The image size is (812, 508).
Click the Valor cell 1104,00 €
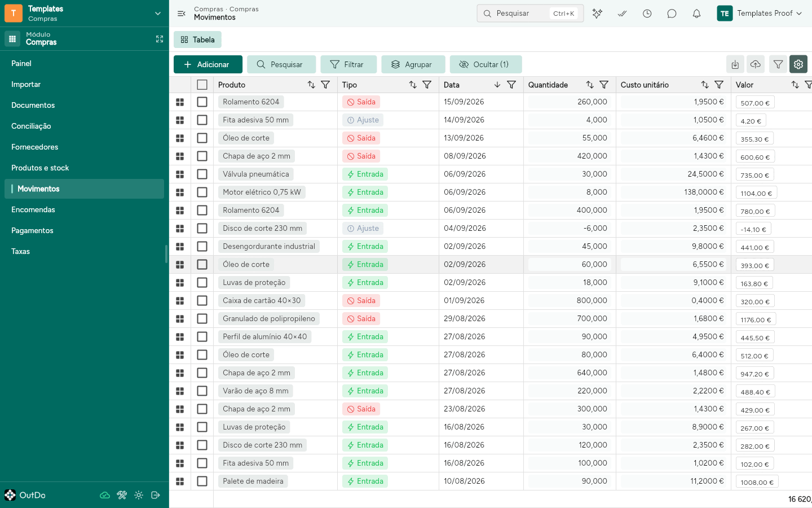pyautogui.click(x=756, y=194)
